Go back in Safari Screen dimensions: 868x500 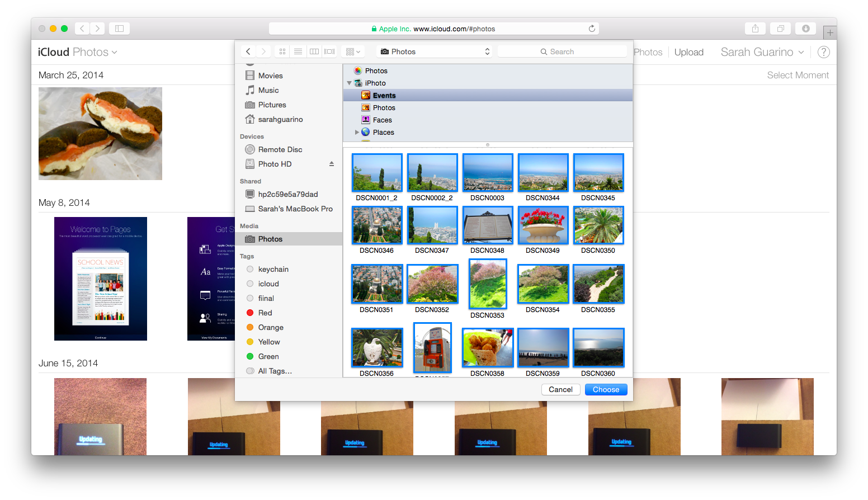click(82, 29)
